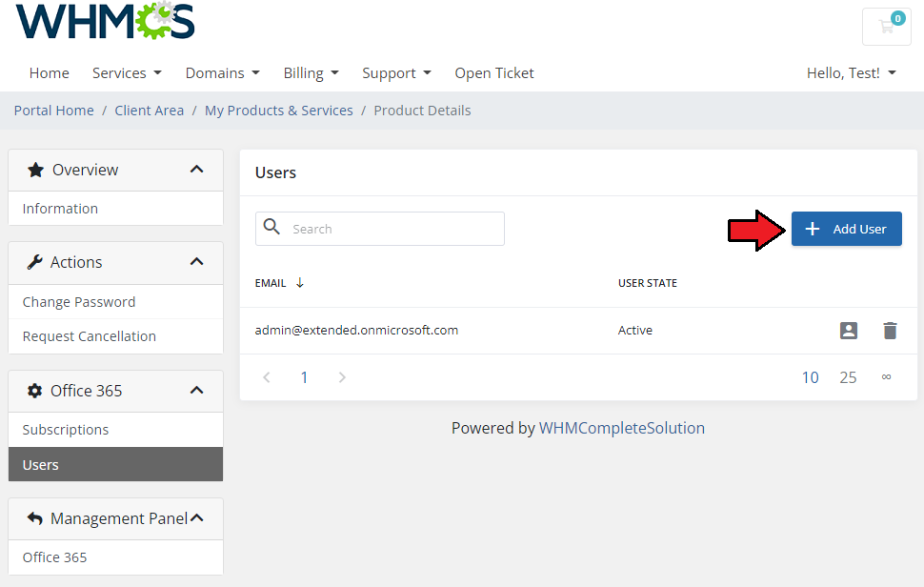Select Change Password in the Actions panel
The image size is (924, 587).
coord(115,302)
